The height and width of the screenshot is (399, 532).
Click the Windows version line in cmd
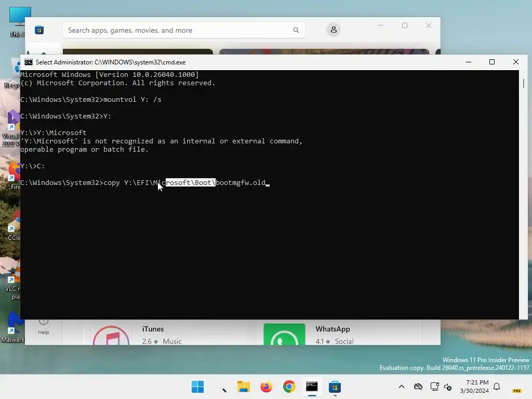110,75
